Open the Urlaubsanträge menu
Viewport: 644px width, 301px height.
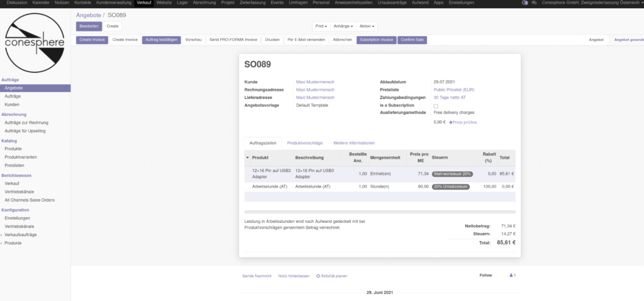[392, 3]
